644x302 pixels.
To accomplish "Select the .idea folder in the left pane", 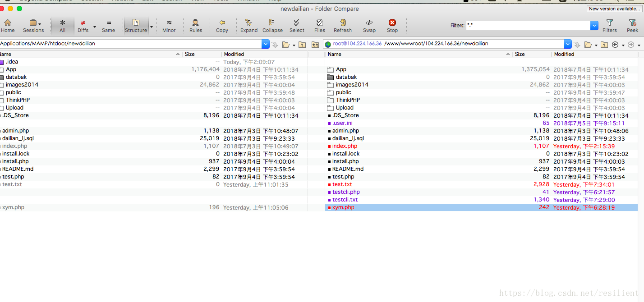I will click(x=12, y=62).
